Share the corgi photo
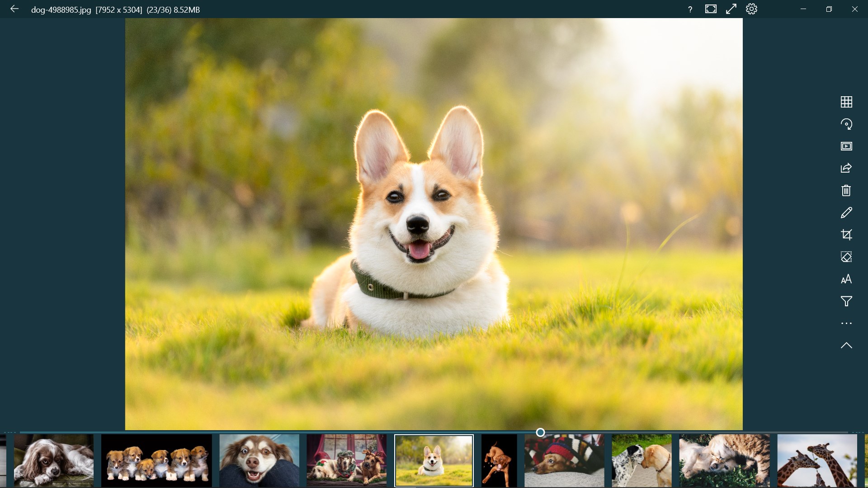Screen dimensions: 868x488 [x=847, y=168]
